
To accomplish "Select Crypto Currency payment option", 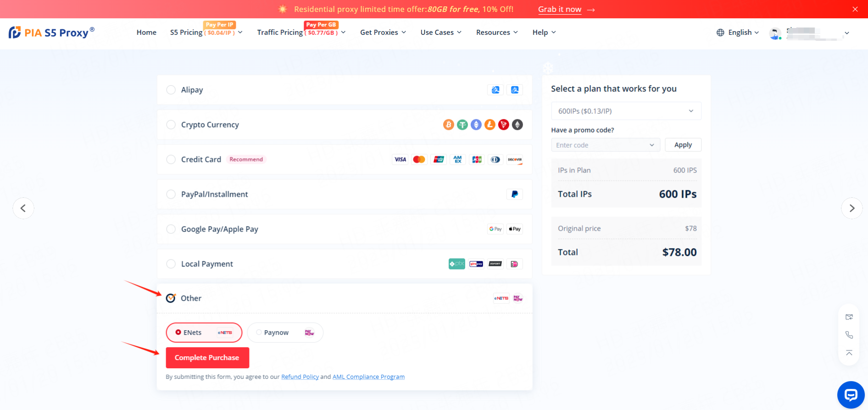I will click(171, 125).
